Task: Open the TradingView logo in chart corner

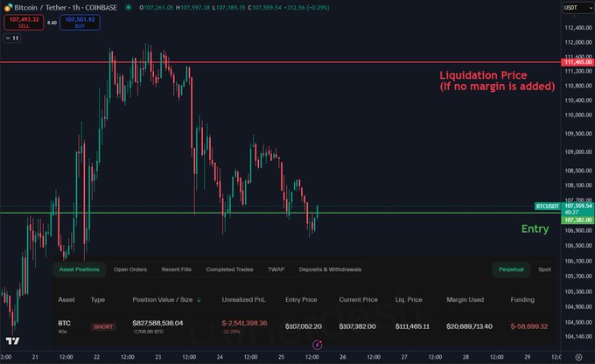Action: point(12,341)
